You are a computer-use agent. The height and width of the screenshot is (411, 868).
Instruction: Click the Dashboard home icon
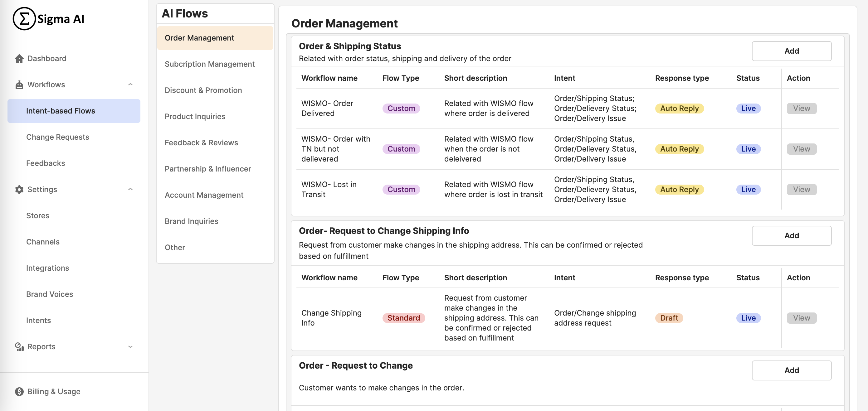click(x=19, y=59)
